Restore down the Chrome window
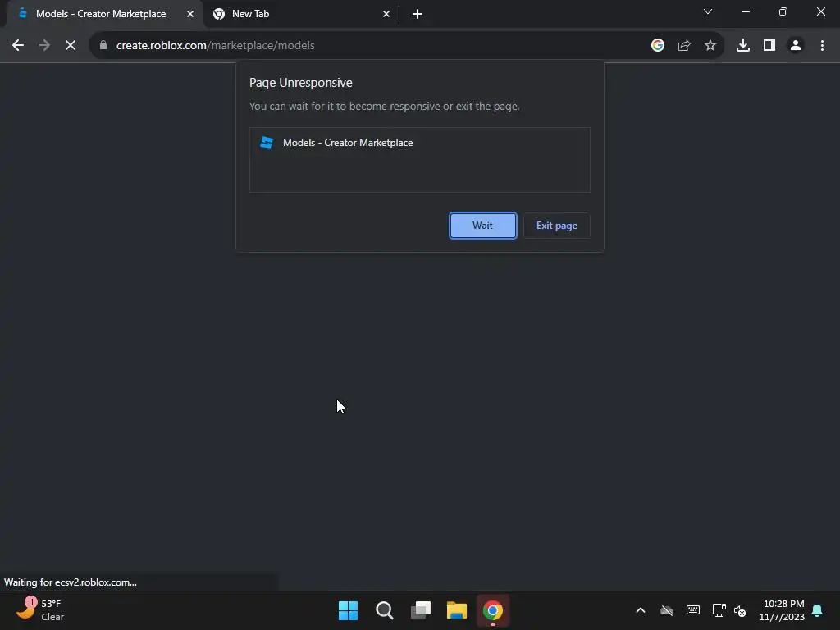This screenshot has height=630, width=840. [x=783, y=11]
